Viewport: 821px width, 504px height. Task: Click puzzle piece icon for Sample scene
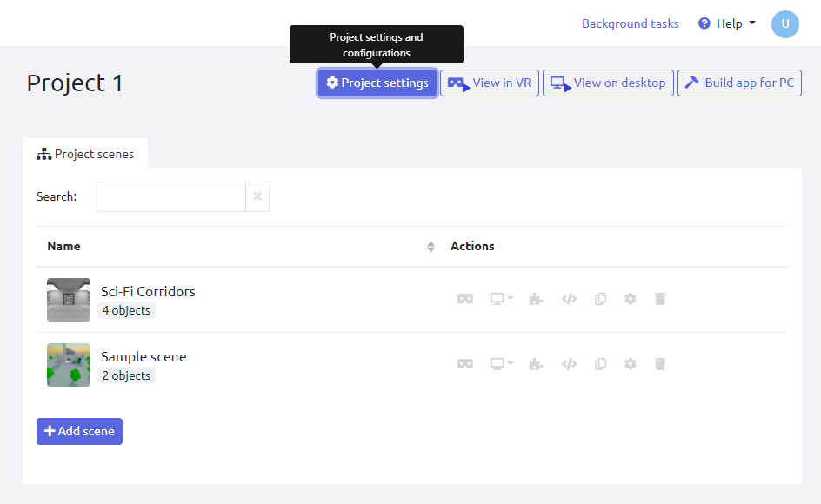[537, 364]
